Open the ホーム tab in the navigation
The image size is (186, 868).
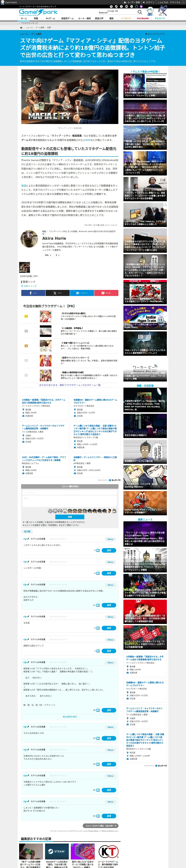coord(24,19)
